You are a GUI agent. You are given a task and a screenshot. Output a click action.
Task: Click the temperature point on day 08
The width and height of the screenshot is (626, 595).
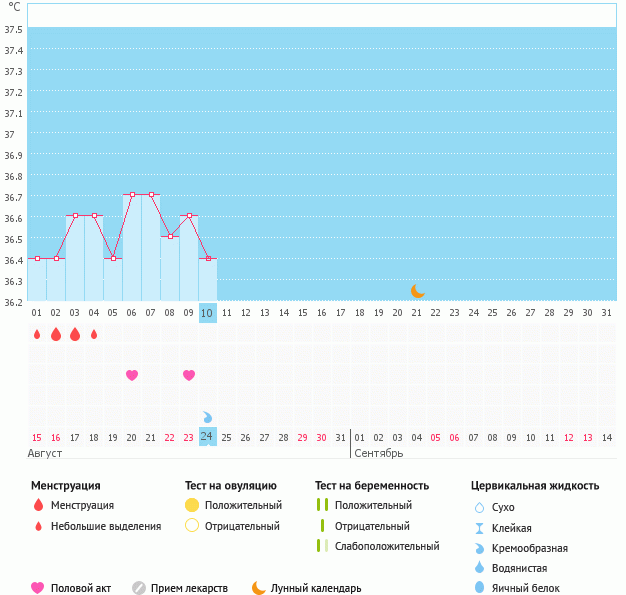pyautogui.click(x=170, y=236)
